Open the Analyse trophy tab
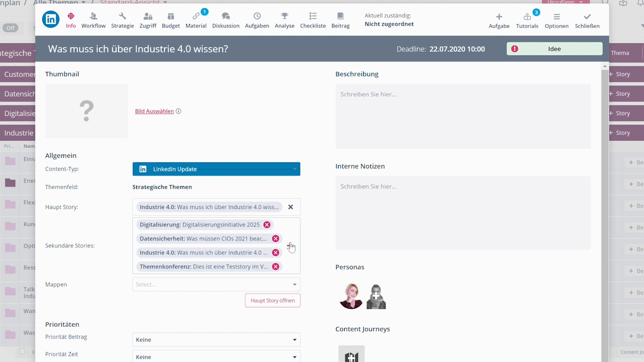Screen dimensions: 644x362 coord(284,20)
